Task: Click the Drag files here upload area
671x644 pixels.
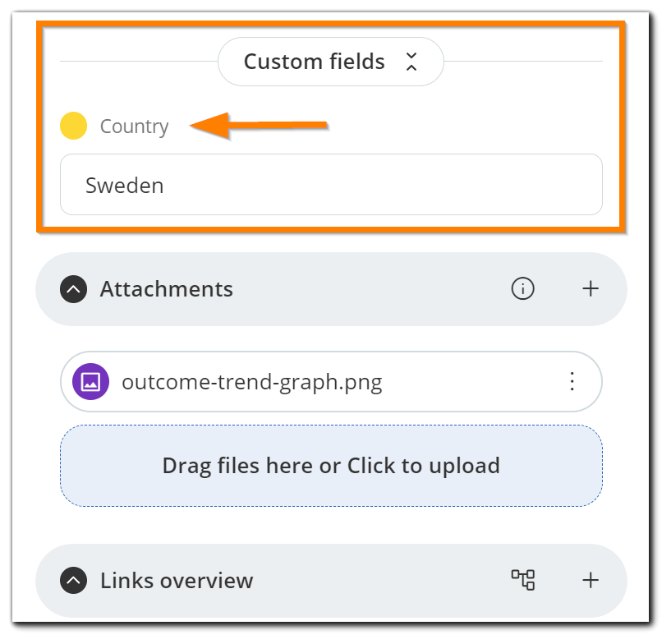Action: tap(331, 465)
